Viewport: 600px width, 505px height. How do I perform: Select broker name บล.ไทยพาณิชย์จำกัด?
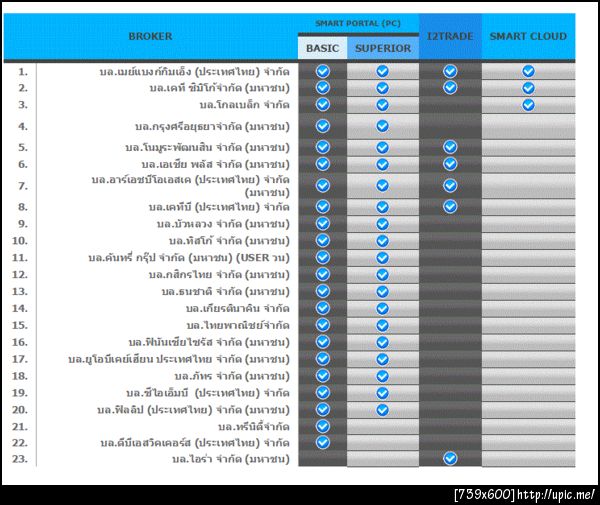pyautogui.click(x=238, y=325)
